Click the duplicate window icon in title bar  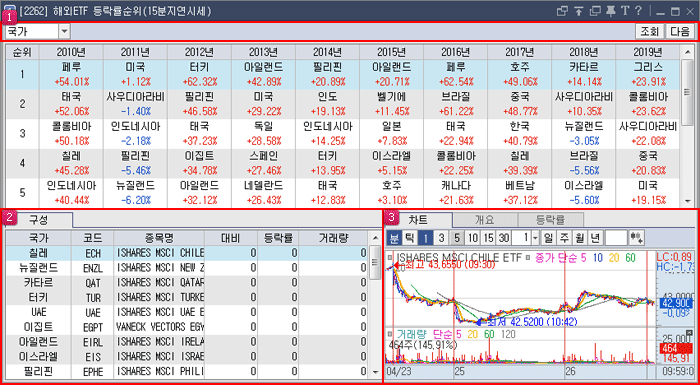coord(595,11)
